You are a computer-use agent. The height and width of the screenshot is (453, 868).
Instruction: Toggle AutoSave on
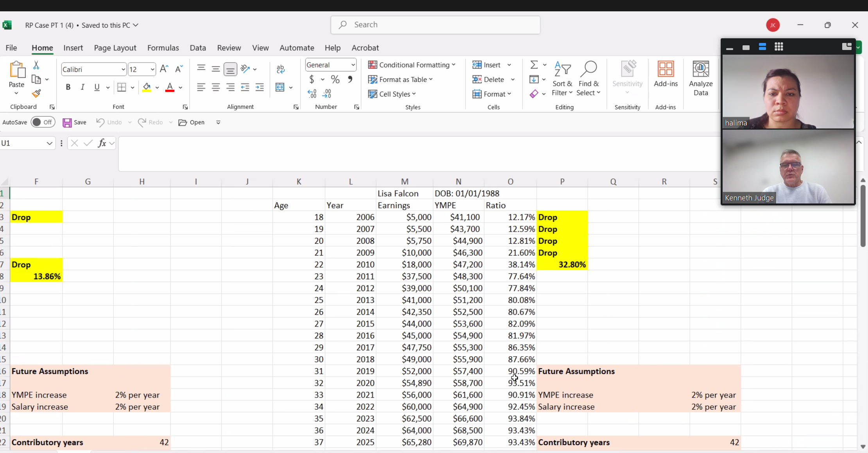pos(43,122)
